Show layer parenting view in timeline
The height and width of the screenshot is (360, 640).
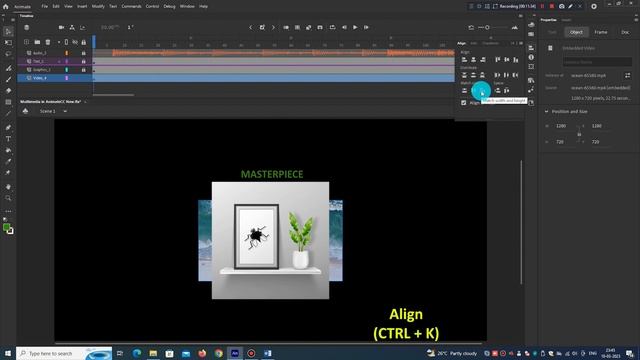coord(72,27)
